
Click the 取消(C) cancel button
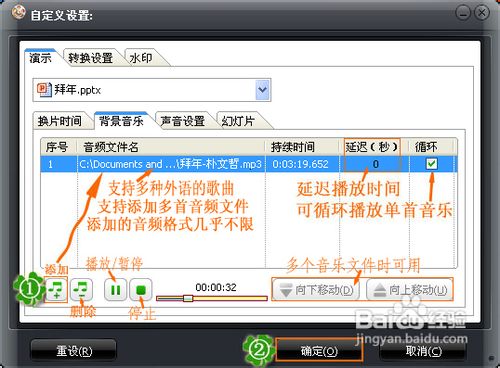(424, 351)
